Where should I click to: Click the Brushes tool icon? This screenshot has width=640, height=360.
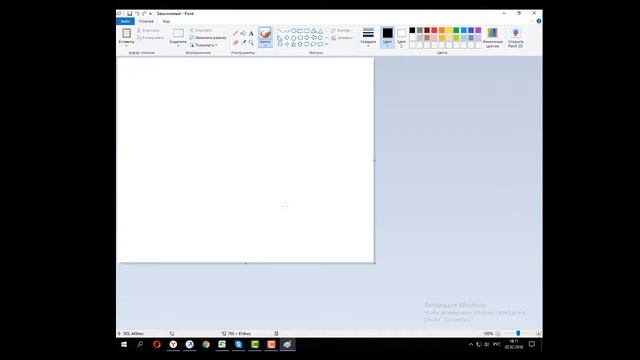[x=265, y=33]
